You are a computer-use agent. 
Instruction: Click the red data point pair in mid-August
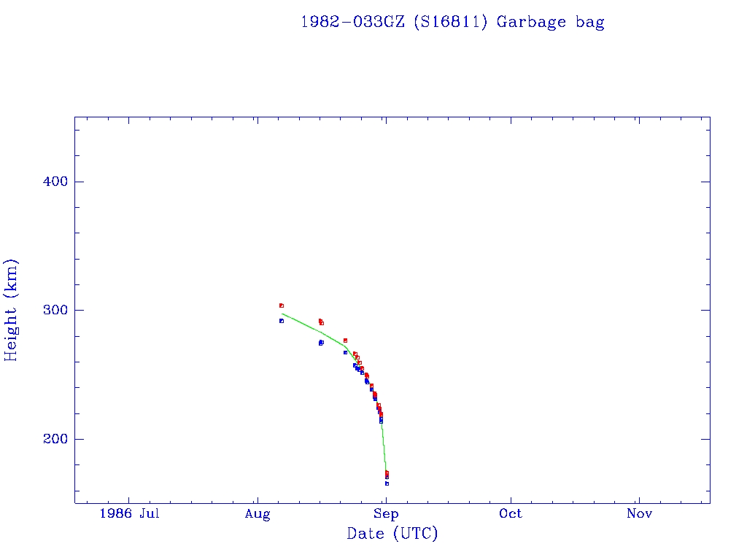[x=321, y=322]
